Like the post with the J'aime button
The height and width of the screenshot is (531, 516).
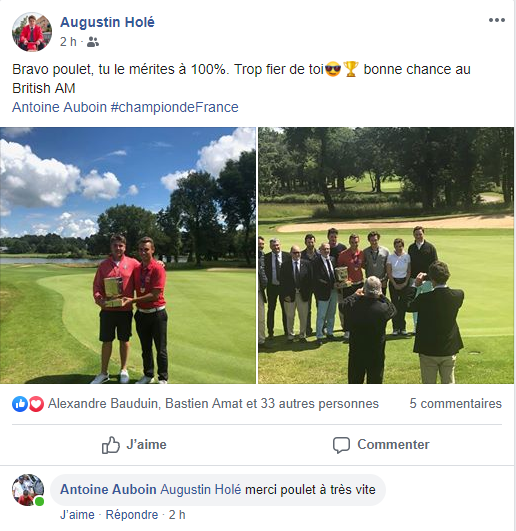(x=134, y=445)
